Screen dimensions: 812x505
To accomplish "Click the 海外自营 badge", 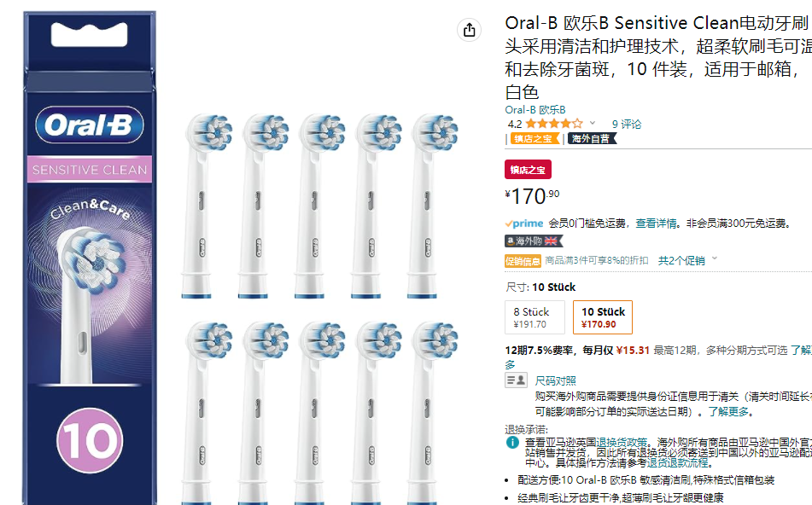I will [590, 138].
